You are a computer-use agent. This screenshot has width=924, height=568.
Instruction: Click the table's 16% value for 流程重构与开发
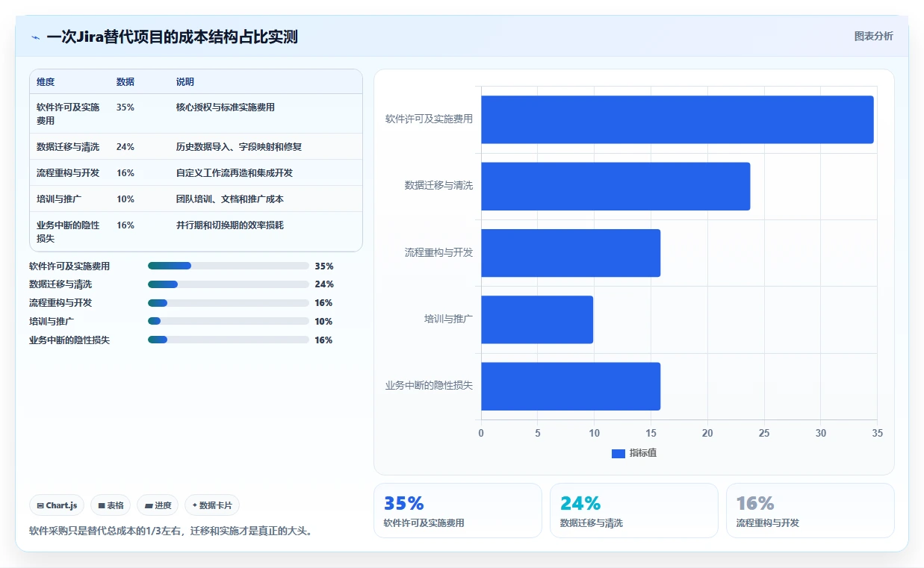125,173
